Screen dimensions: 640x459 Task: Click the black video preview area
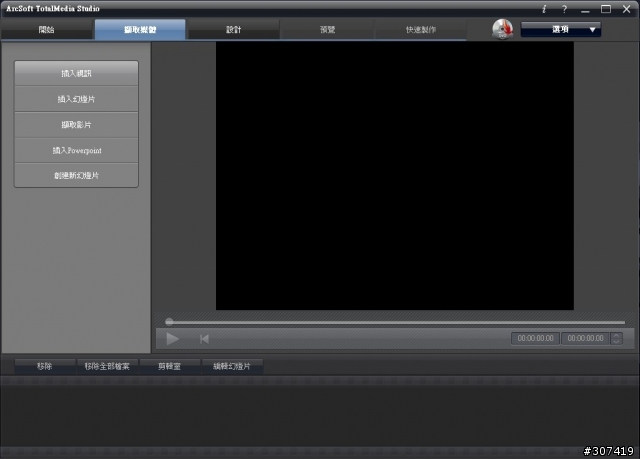(x=395, y=176)
